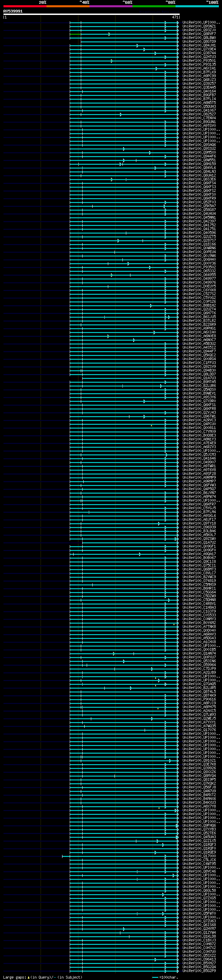Select the UniRef100_Q41646 label

click(199, 459)
